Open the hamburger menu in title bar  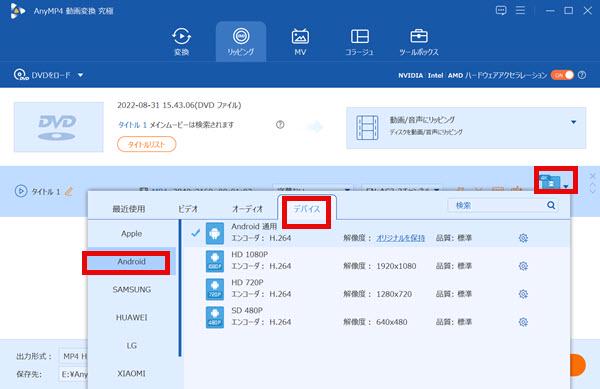click(520, 10)
